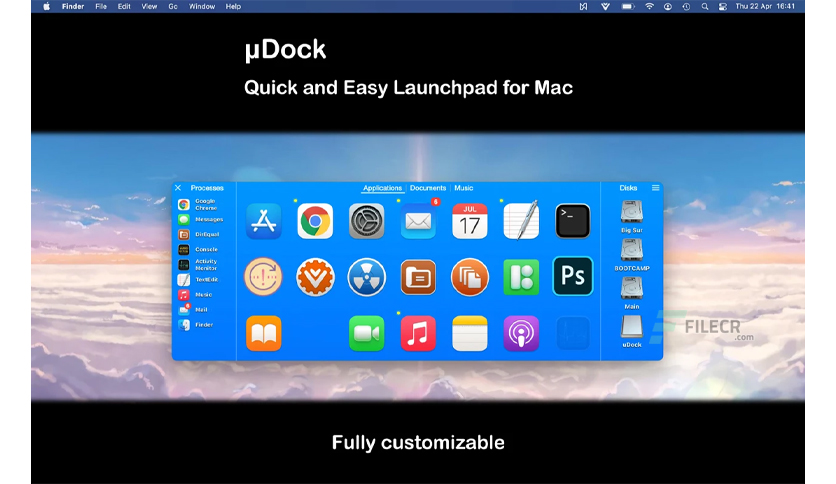Open Wi-Fi status in the menu bar

(649, 6)
